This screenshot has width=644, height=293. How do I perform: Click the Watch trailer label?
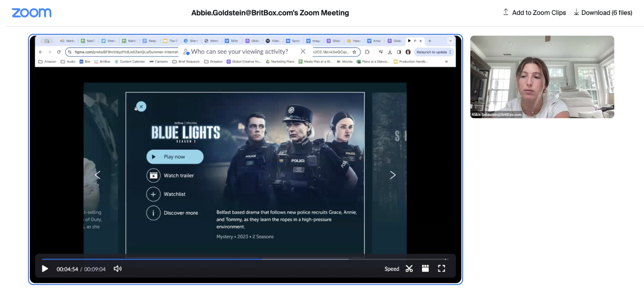coord(179,176)
